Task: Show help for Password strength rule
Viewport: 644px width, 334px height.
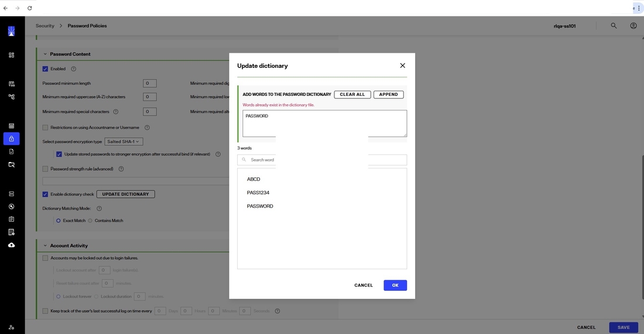Action: 121,168
